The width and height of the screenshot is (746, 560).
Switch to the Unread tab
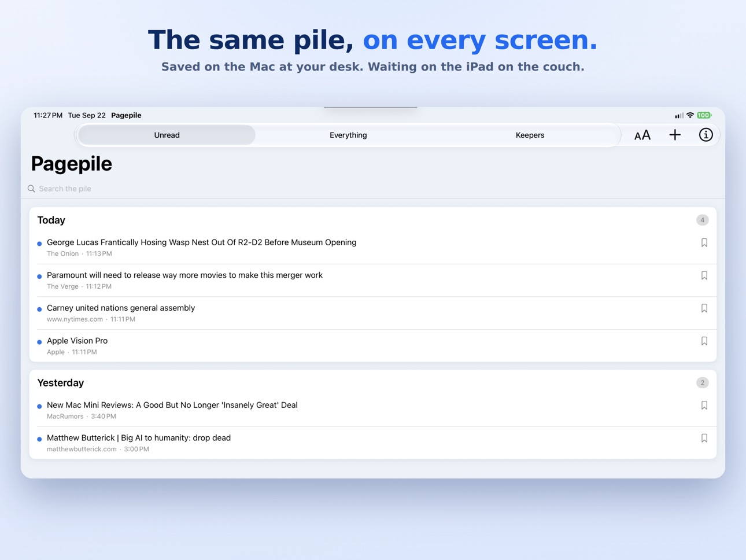(167, 135)
